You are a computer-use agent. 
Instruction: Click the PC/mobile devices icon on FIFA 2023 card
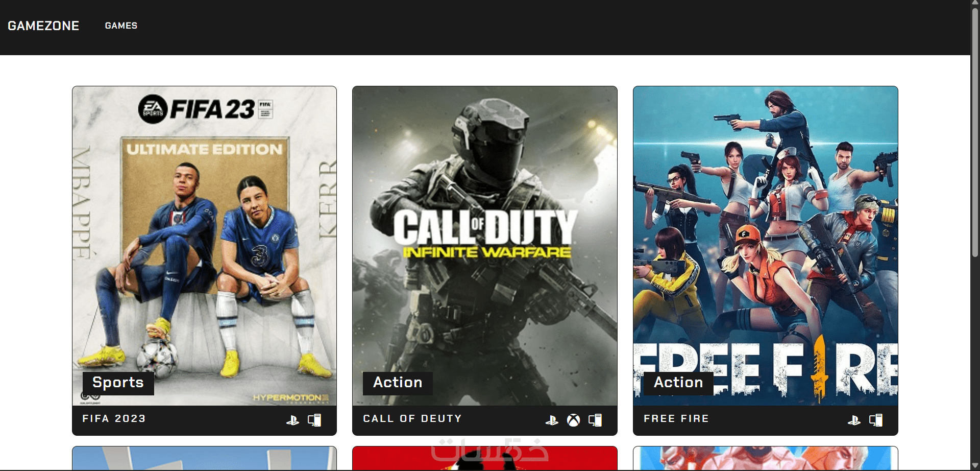(314, 420)
